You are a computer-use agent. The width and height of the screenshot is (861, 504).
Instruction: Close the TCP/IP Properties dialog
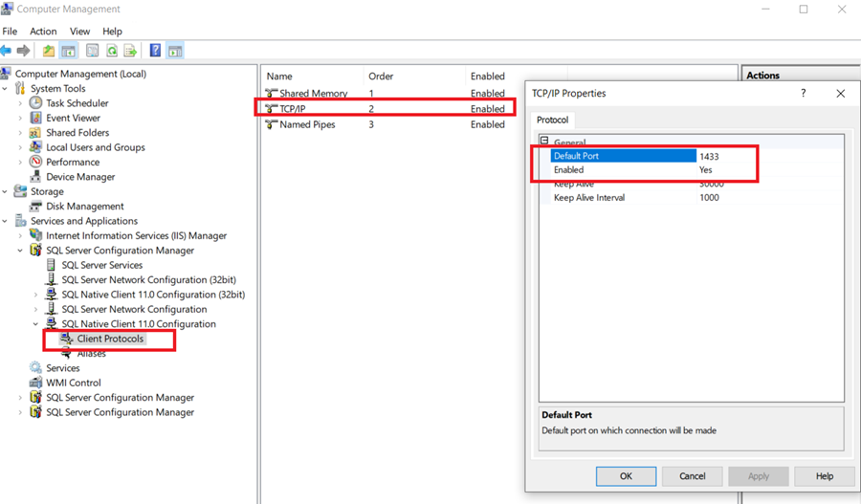841,94
